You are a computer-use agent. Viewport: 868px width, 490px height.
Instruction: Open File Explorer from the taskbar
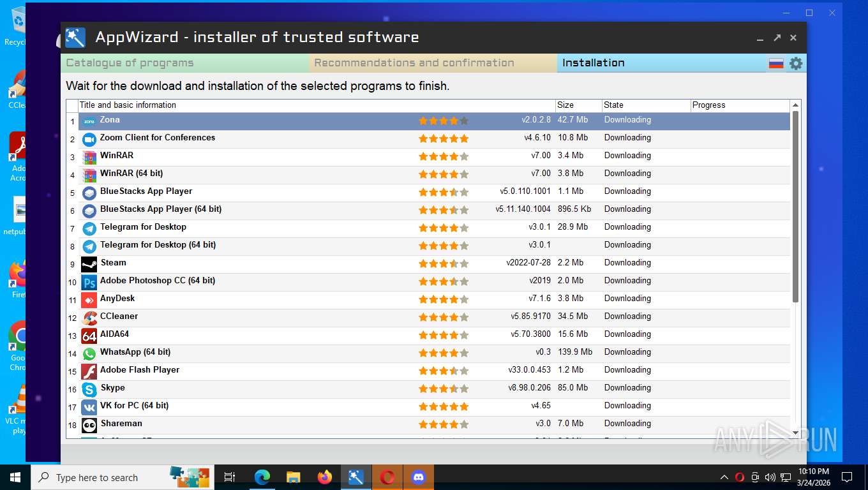coord(293,477)
